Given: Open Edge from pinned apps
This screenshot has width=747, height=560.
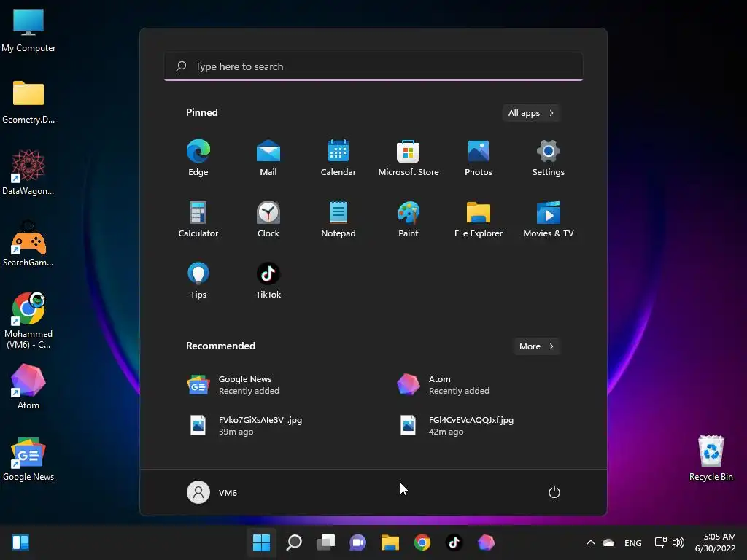Looking at the screenshot, I should (x=198, y=157).
